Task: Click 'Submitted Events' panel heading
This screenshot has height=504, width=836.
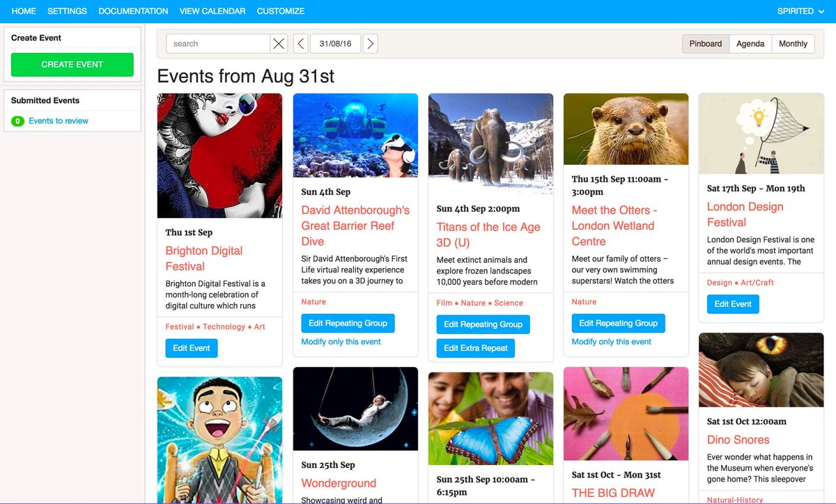Action: [x=45, y=100]
